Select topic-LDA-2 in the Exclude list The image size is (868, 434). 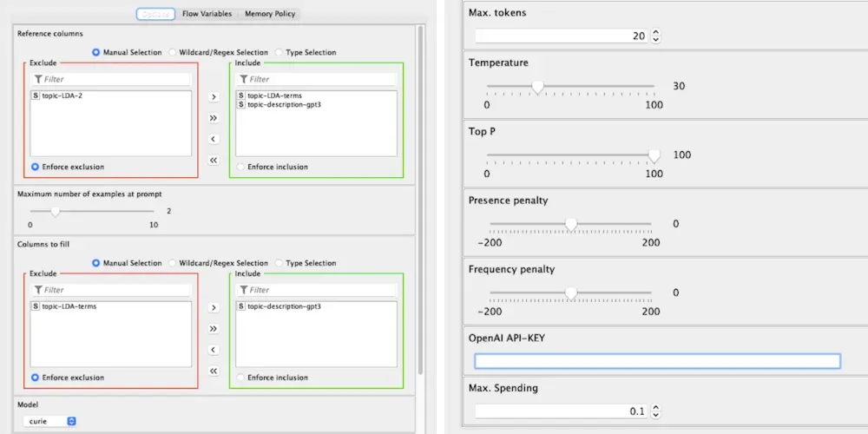[x=62, y=95]
